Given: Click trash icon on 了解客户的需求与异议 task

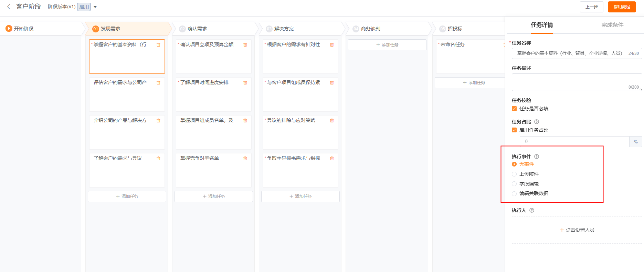Looking at the screenshot, I should pyautogui.click(x=158, y=159).
